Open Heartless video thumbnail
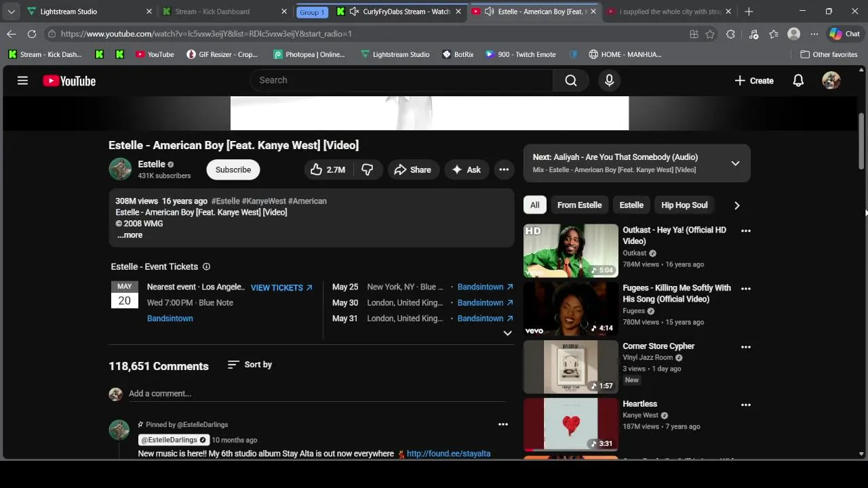Viewport: 868px width, 488px height. coord(571,425)
